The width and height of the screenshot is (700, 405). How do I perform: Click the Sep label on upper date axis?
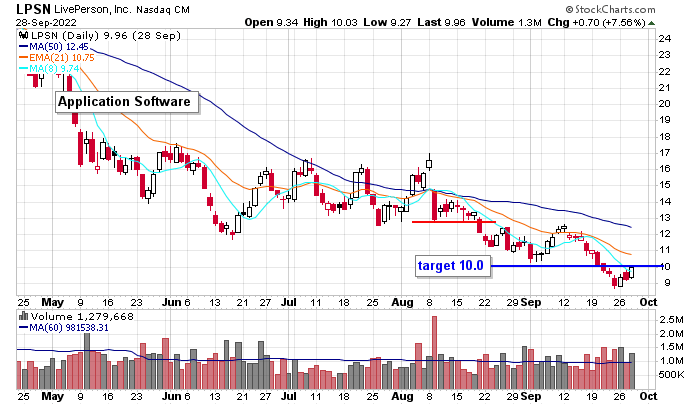(530, 302)
